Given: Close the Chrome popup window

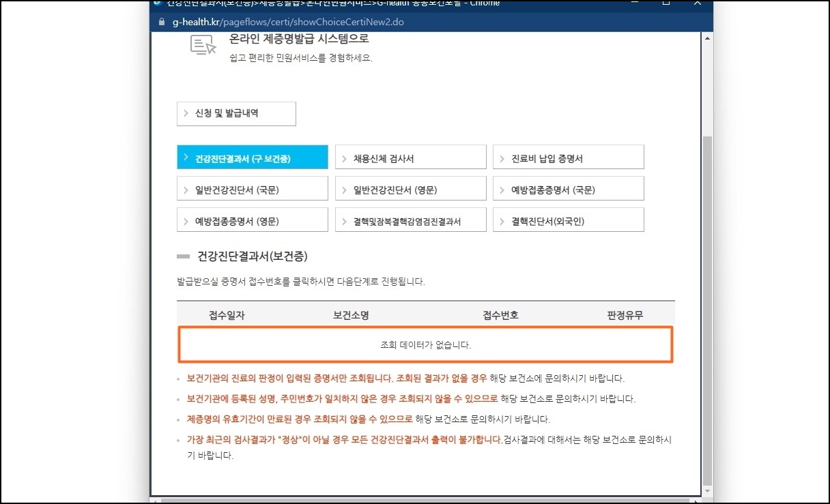Looking at the screenshot, I should [x=698, y=3].
